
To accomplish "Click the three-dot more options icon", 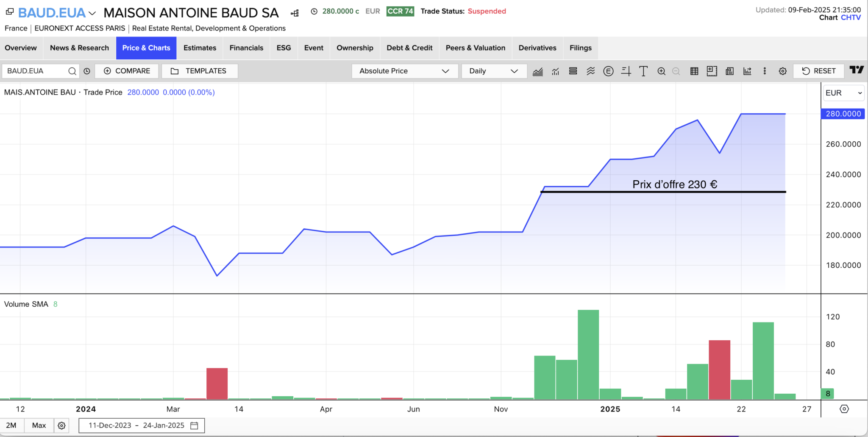I will click(x=765, y=71).
